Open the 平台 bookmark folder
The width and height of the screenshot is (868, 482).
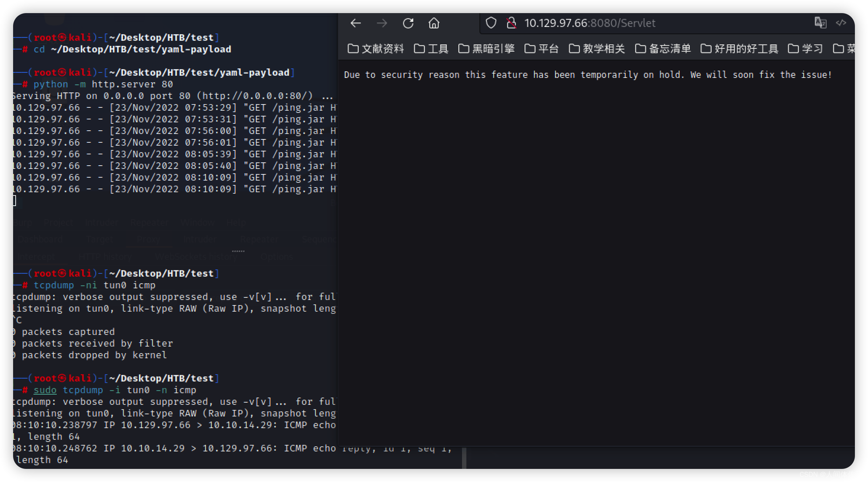pos(541,48)
